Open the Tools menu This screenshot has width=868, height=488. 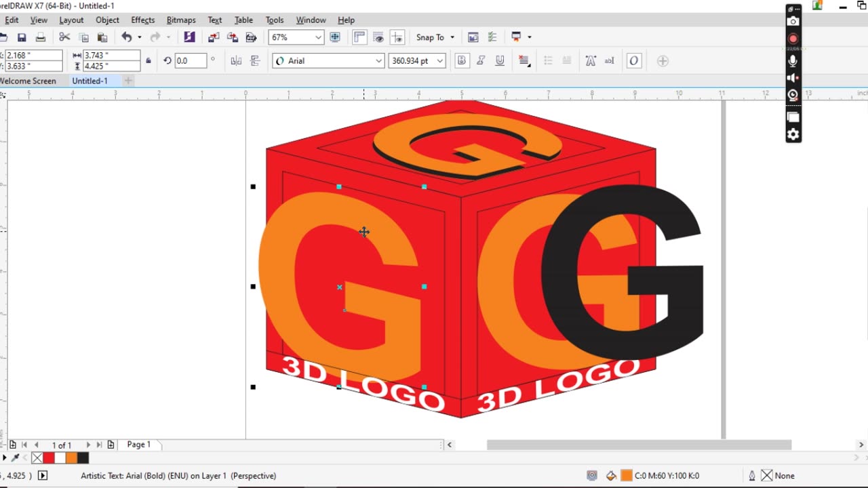pos(275,20)
